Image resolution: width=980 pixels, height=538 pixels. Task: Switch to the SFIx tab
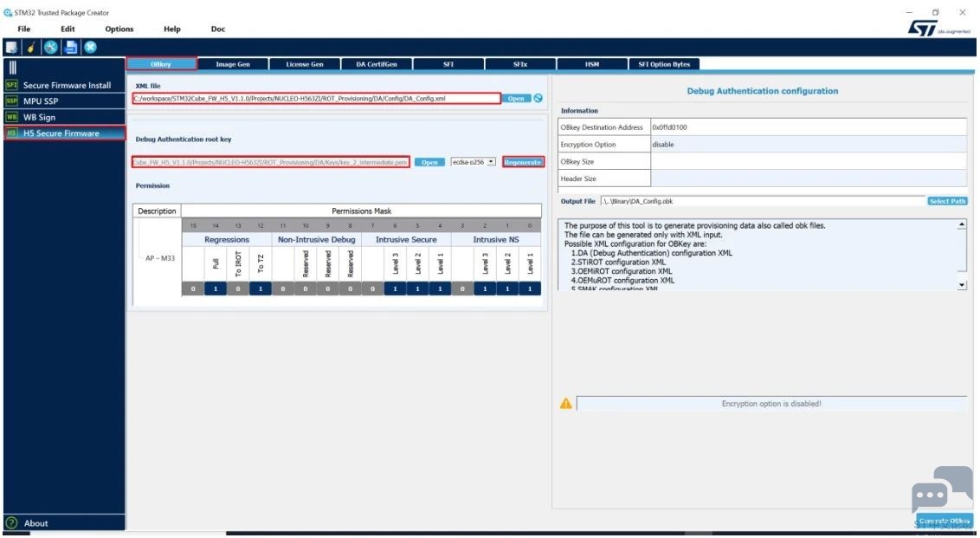520,64
